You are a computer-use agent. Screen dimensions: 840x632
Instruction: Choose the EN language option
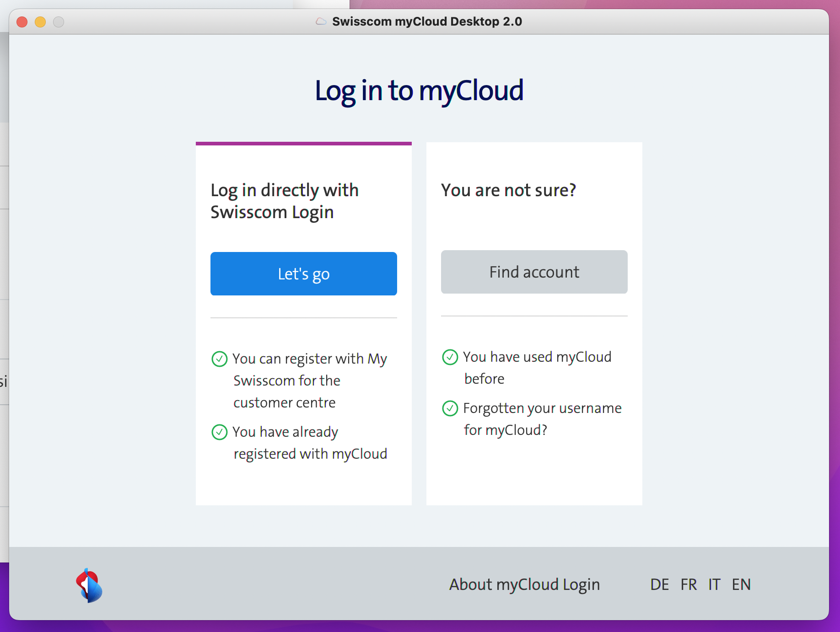click(x=741, y=584)
